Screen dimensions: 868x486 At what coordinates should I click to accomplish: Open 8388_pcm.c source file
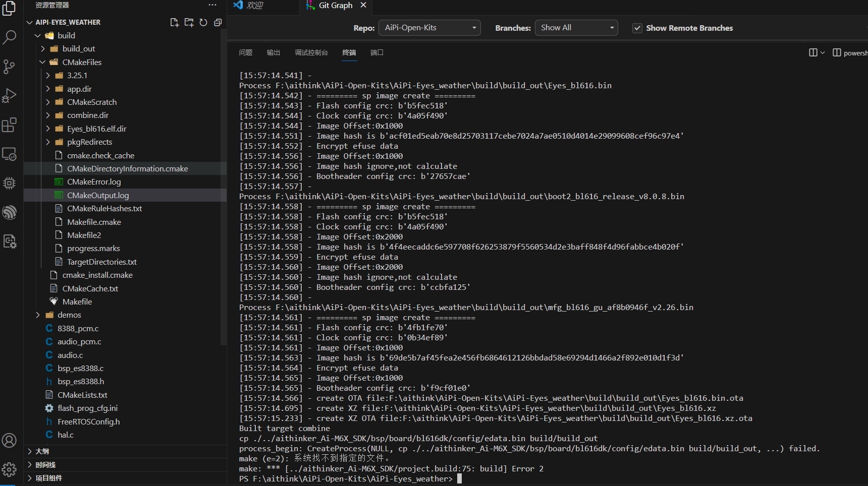coord(78,328)
